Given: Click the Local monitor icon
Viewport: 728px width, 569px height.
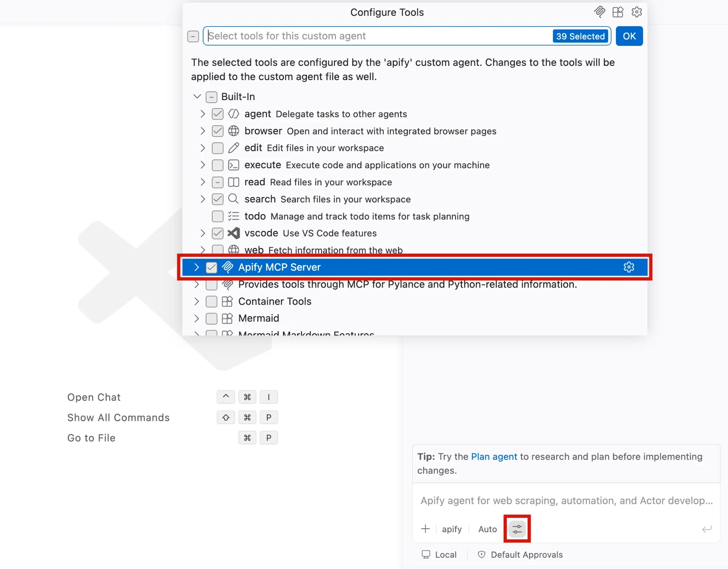Looking at the screenshot, I should coord(426,554).
